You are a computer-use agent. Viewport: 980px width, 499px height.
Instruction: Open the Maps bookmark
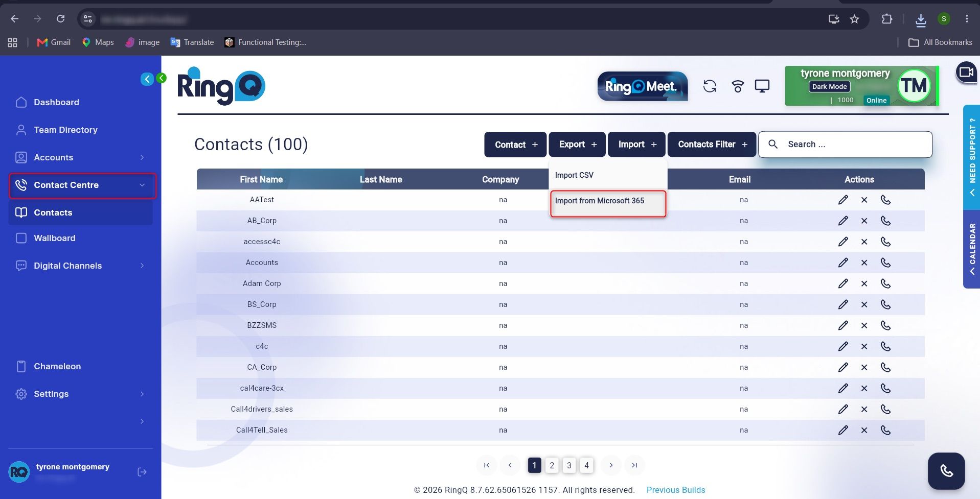(x=98, y=42)
